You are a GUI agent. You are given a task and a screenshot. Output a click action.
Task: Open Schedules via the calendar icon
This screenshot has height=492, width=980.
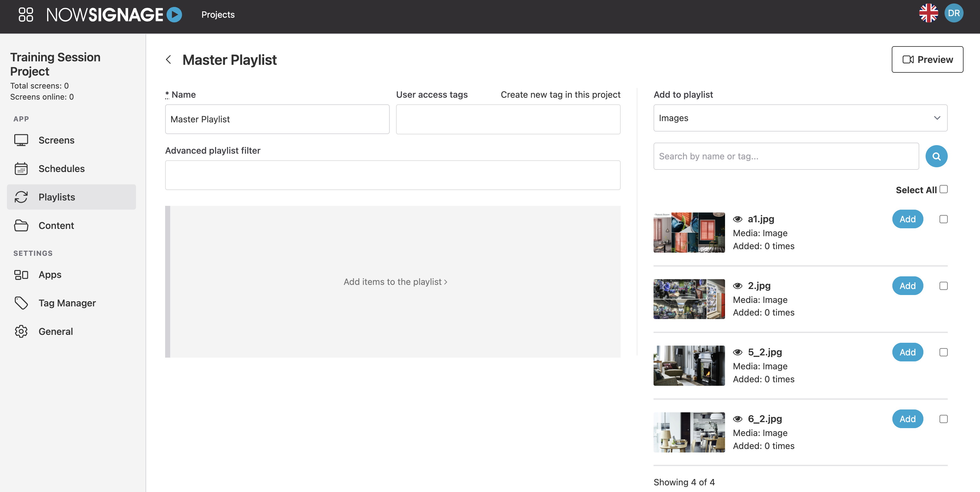(21, 169)
